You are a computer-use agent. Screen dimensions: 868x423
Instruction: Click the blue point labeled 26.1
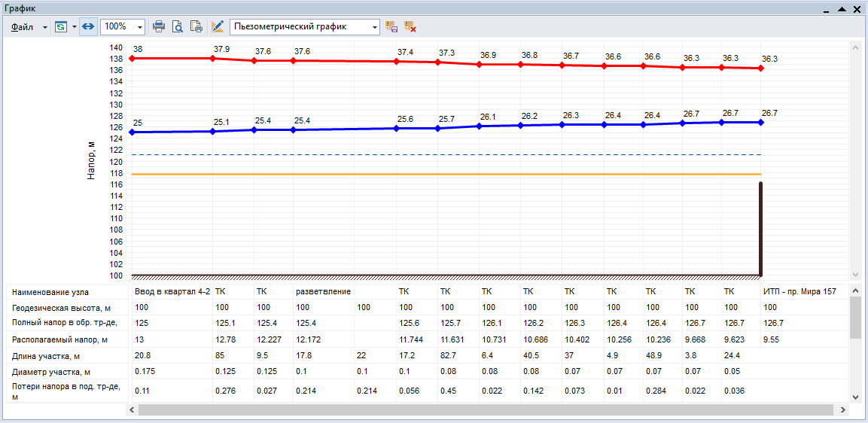pos(480,126)
